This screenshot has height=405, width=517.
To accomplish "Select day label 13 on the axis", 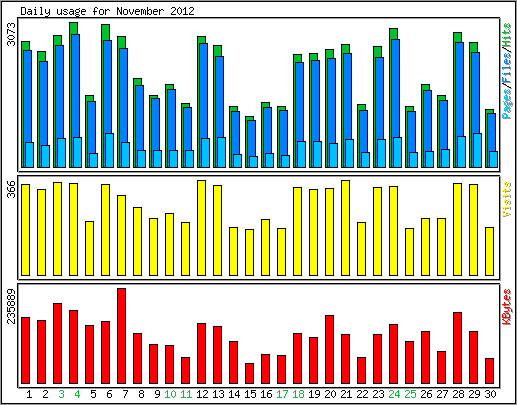I will 218,394.
